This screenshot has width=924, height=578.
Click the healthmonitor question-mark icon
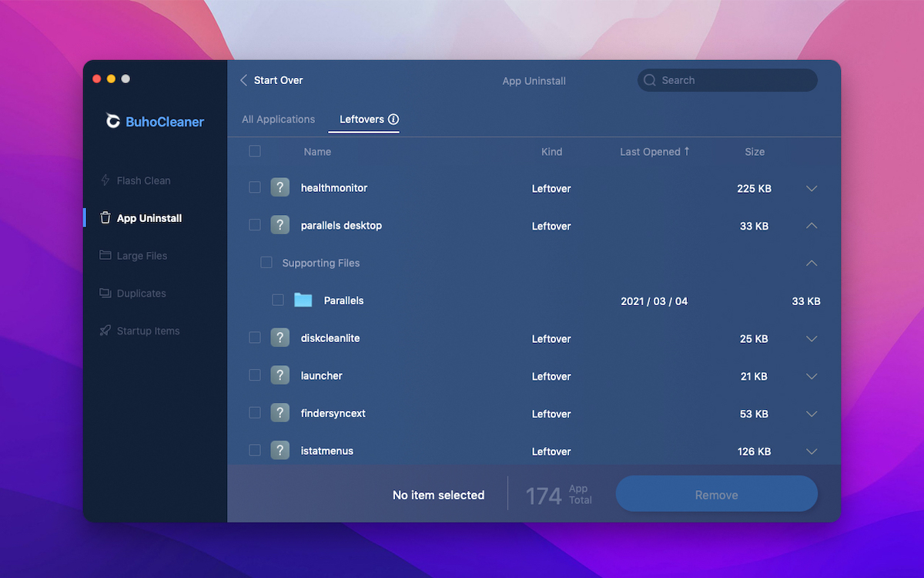click(280, 187)
